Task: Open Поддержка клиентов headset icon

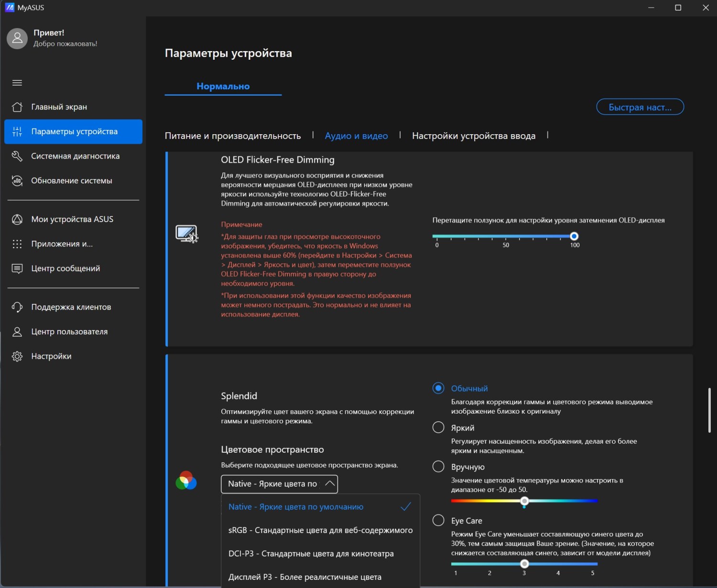Action: click(17, 307)
